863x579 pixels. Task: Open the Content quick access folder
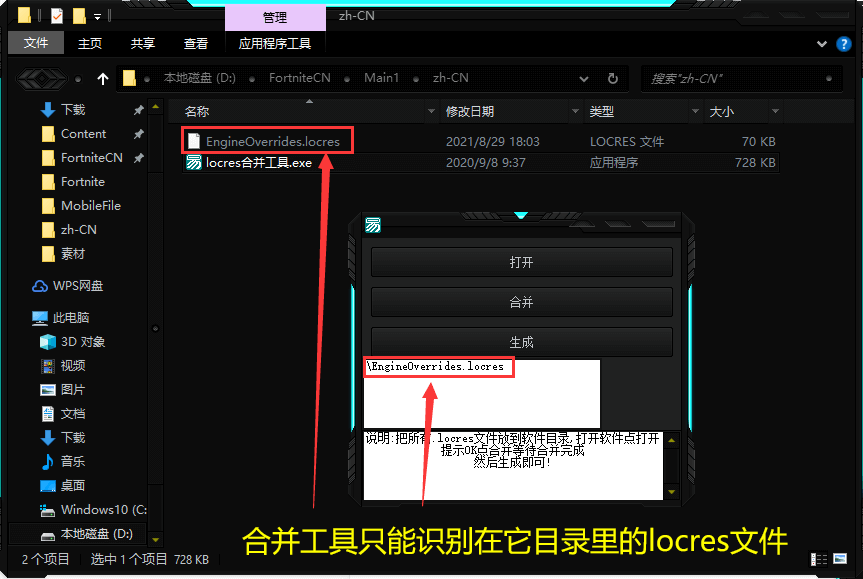click(83, 134)
